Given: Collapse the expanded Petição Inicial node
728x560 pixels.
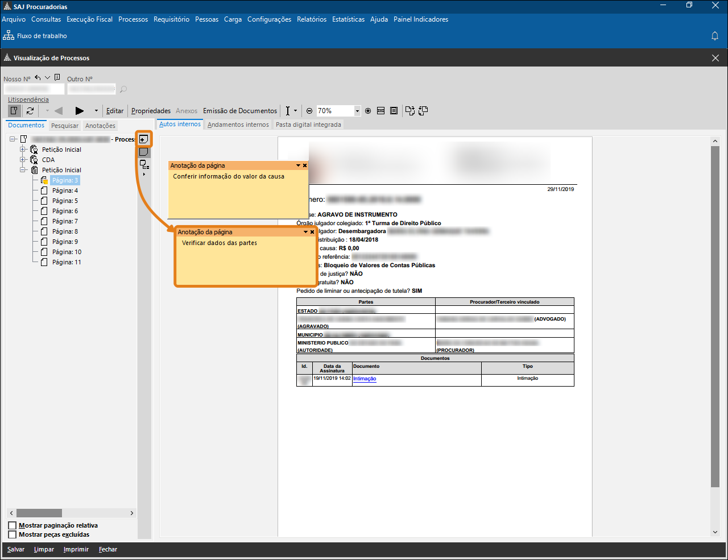Looking at the screenshot, I should pos(23,170).
